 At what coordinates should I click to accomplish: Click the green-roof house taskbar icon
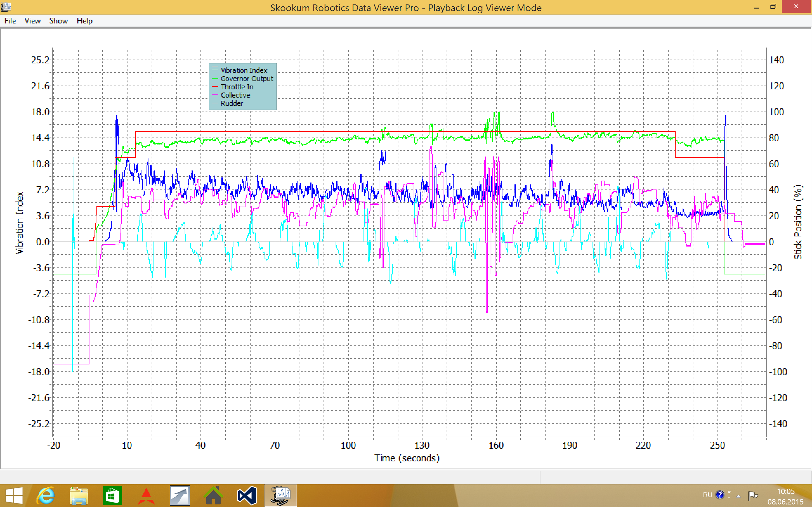[x=213, y=495]
